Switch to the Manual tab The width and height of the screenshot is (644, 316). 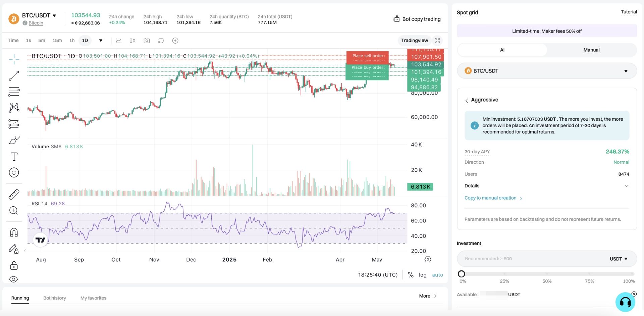coord(591,50)
